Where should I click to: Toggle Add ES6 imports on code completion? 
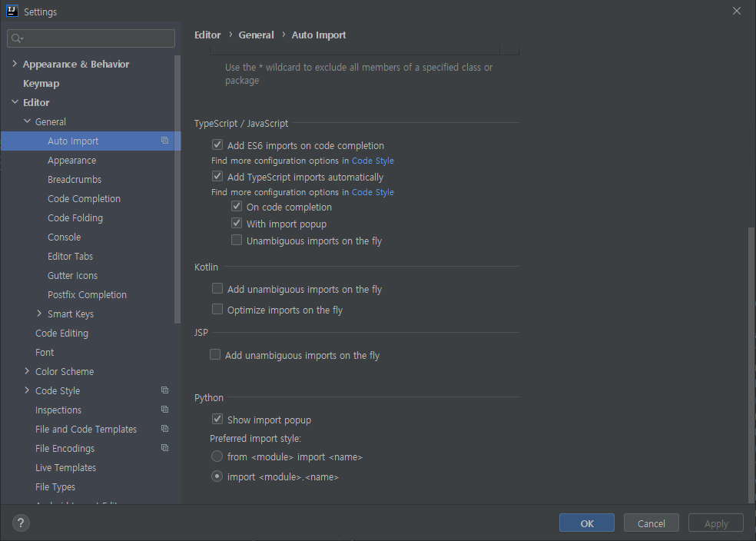(217, 144)
